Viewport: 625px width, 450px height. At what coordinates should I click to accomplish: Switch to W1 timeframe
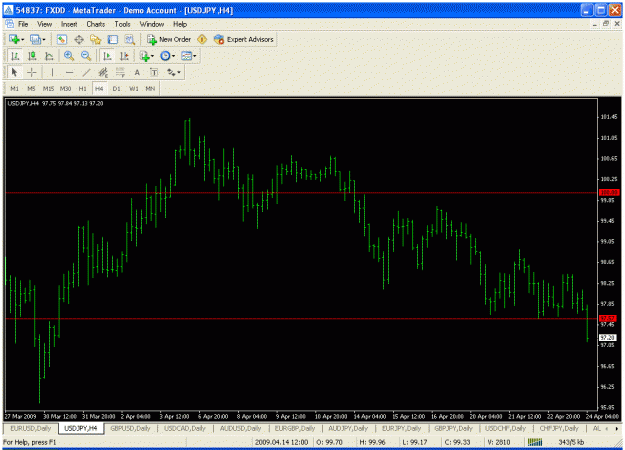[x=134, y=88]
